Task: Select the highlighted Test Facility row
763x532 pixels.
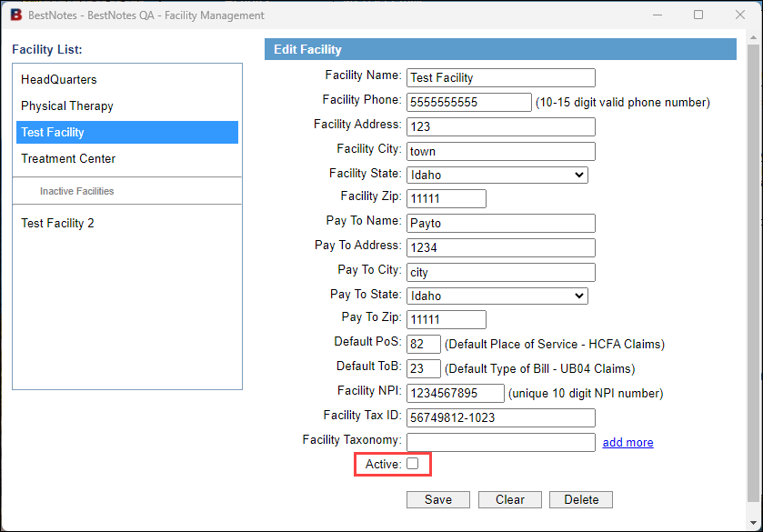Action: [x=127, y=133]
